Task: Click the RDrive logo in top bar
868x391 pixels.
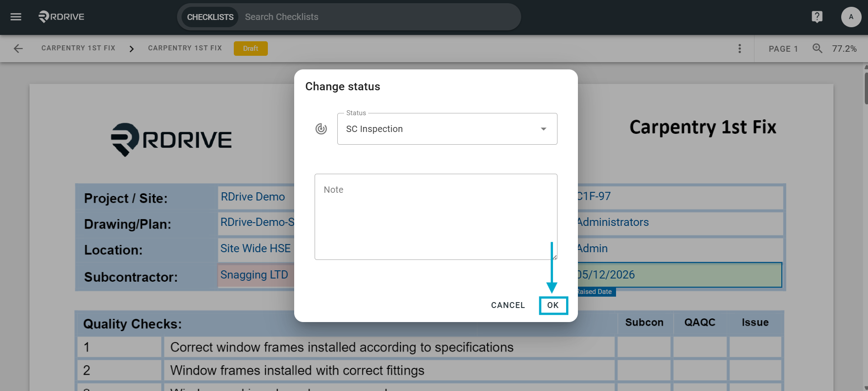Action: [x=61, y=17]
